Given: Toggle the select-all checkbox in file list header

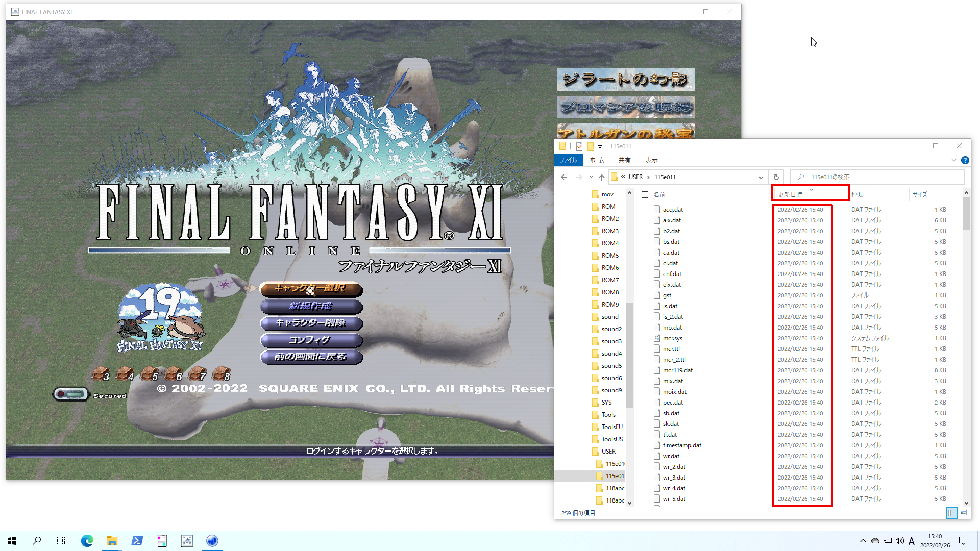Looking at the screenshot, I should click(x=645, y=194).
